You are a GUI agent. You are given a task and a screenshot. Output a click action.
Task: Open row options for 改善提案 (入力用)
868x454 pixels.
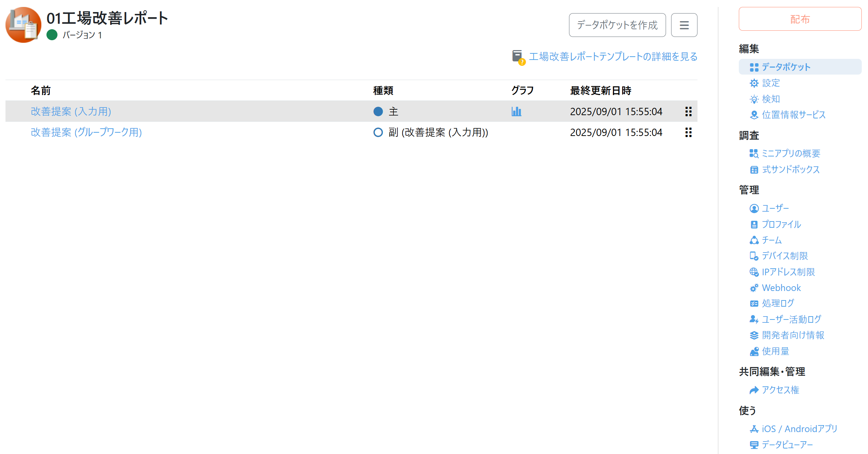688,111
